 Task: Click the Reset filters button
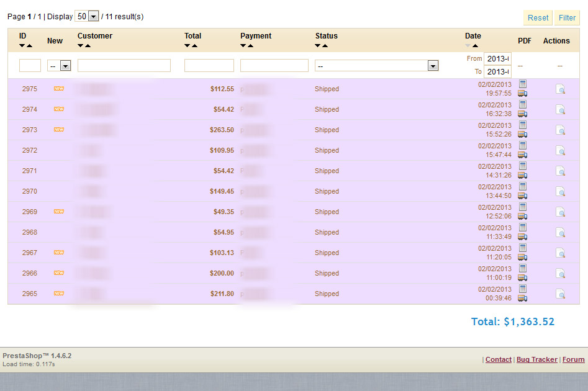pyautogui.click(x=538, y=17)
